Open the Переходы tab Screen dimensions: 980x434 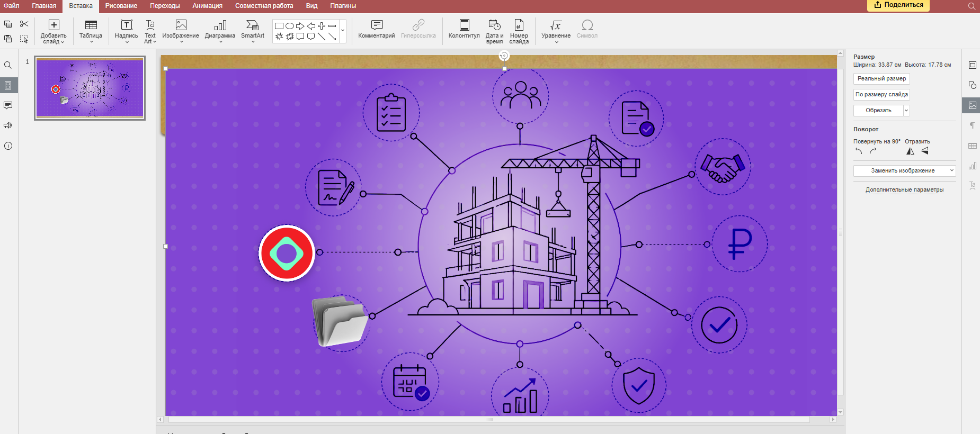point(165,6)
